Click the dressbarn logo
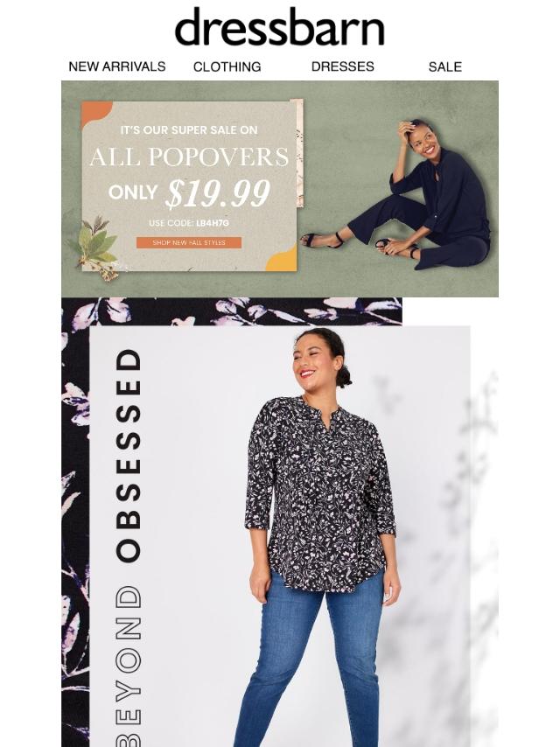Screen dimensions: 560x747 (279, 26)
